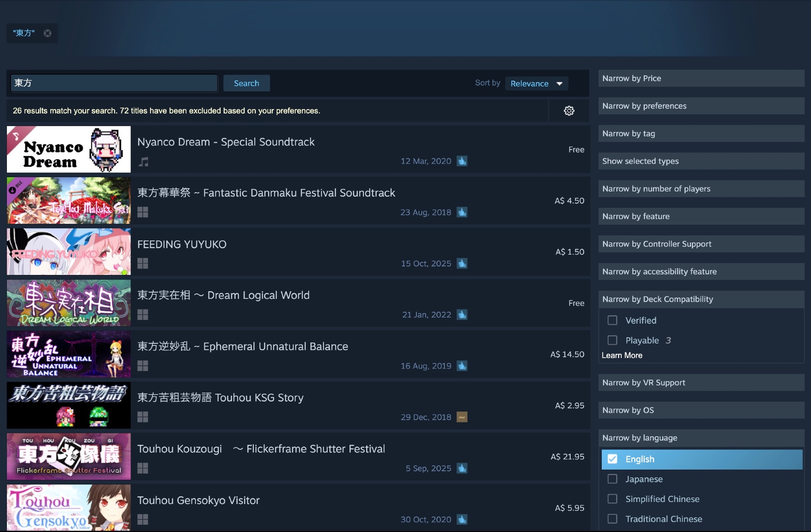Open Touhou Kouzougi game thumbnail
This screenshot has height=532, width=811.
click(69, 457)
